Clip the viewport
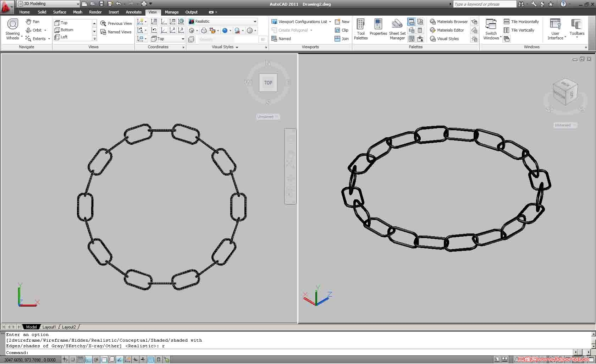The image size is (596, 364). [342, 30]
